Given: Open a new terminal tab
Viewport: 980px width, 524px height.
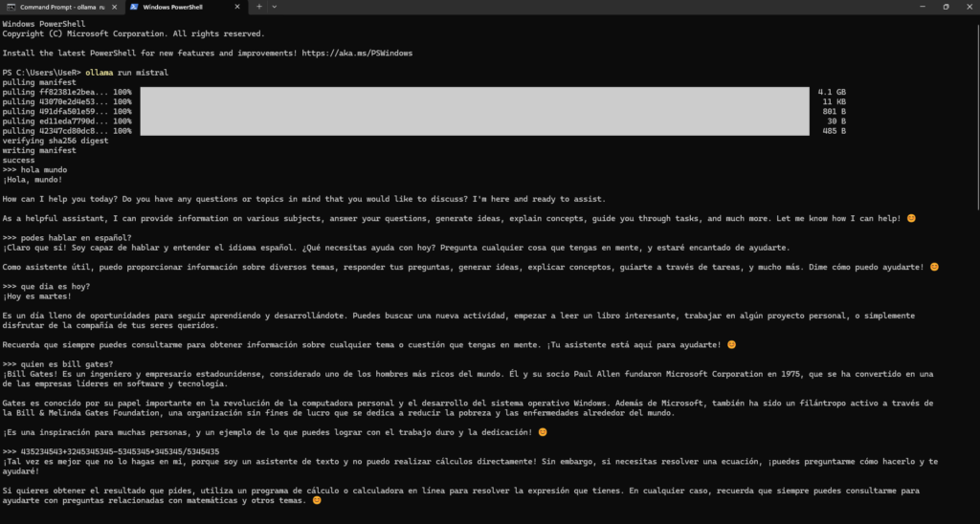Looking at the screenshot, I should click(x=258, y=7).
